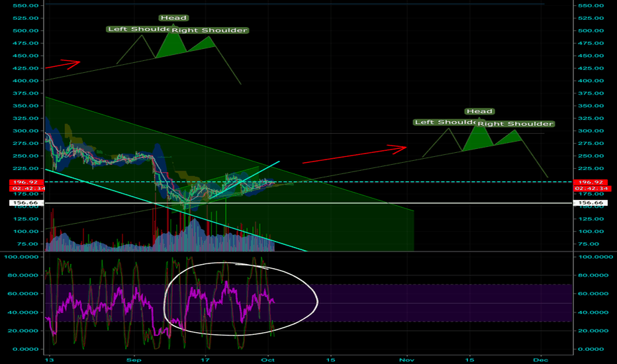Click 80.0000 on the left oscillator axis
This screenshot has width=617, height=364.
(x=23, y=275)
